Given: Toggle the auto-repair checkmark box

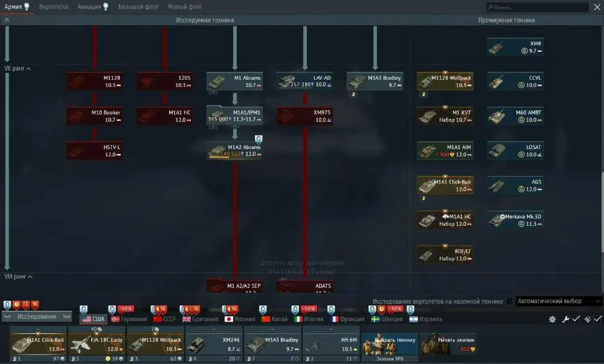Looking at the screenshot, I should tap(576, 319).
